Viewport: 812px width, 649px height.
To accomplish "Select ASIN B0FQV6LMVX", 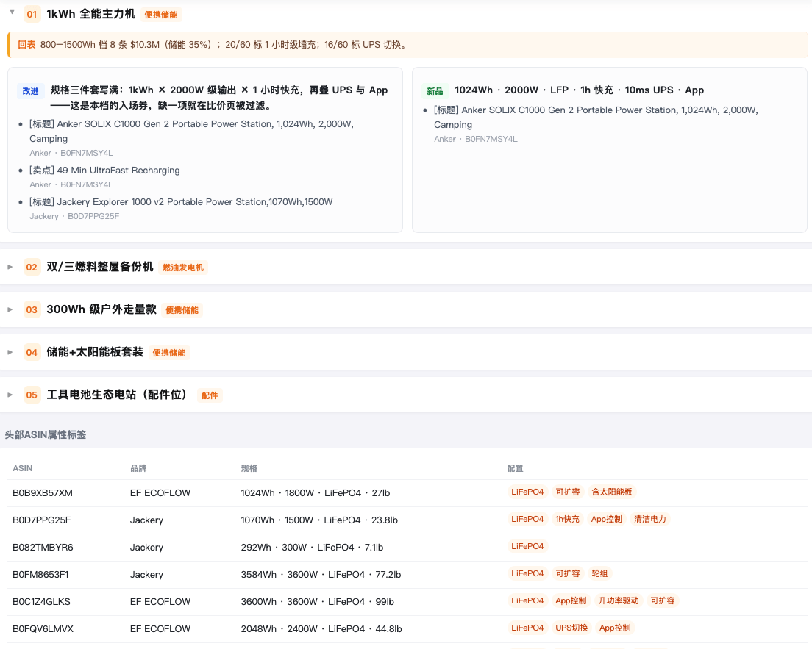I will tap(43, 629).
